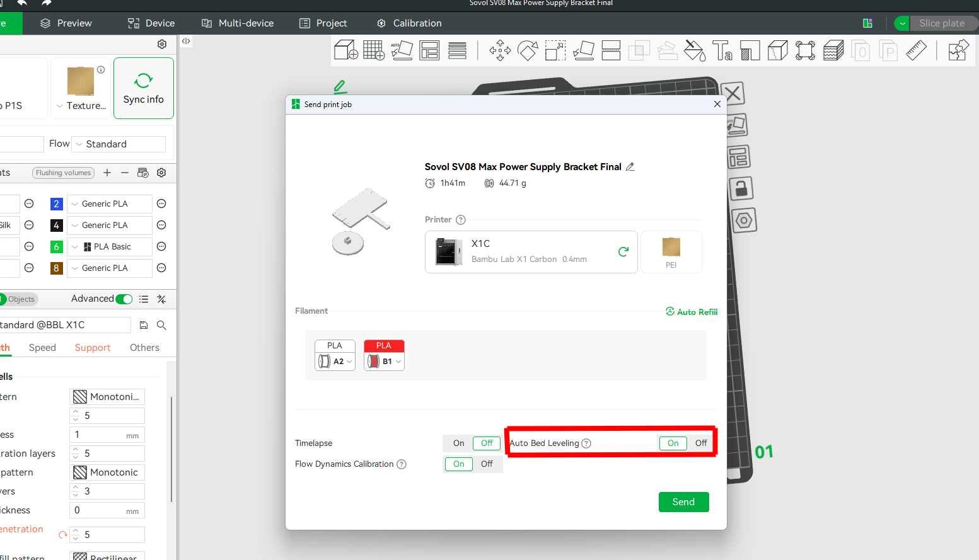Click the Auto Refill link

692,312
